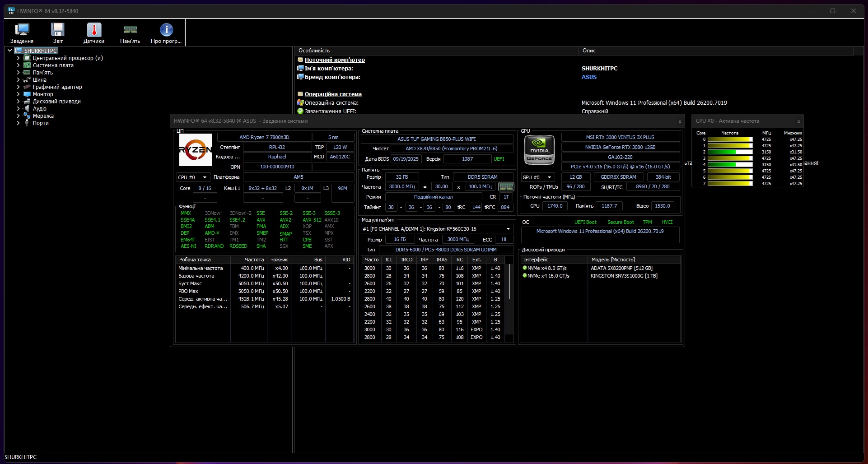The image size is (868, 464).
Task: Select the Графічний адаптер tree item
Action: point(57,87)
